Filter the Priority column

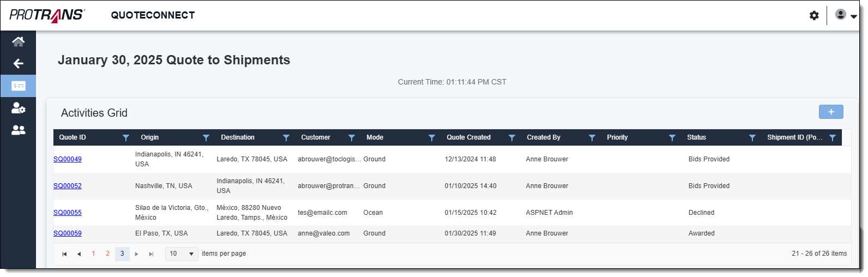click(x=672, y=138)
